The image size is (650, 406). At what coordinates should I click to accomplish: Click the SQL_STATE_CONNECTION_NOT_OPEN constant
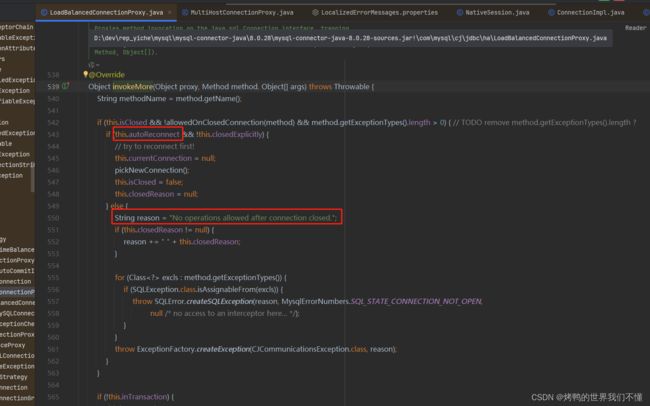[416, 301]
